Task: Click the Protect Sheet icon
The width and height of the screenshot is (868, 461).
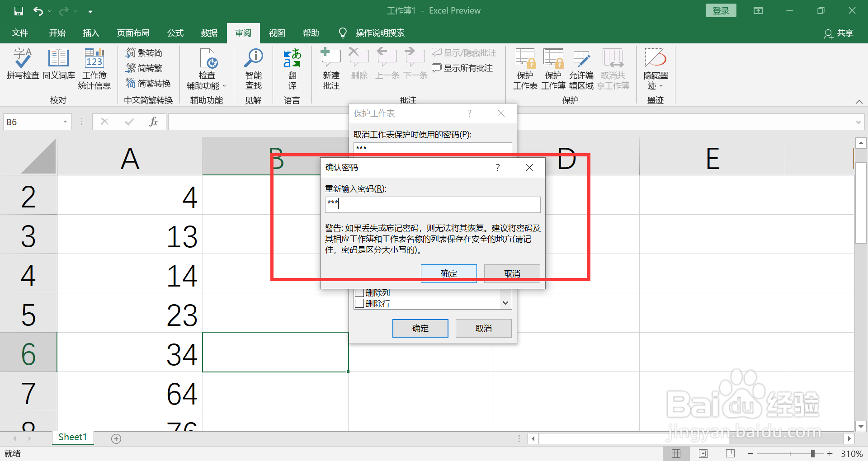Action: coord(525,69)
